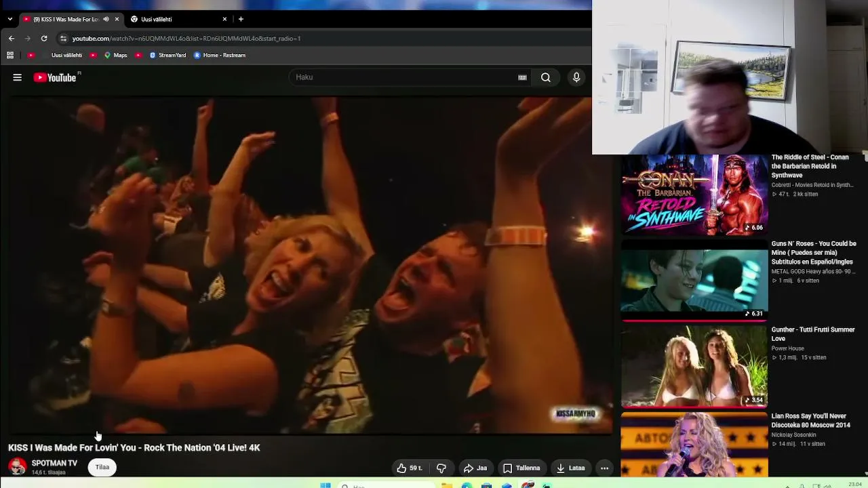
Task: Open the Maps bookmark
Action: pos(116,55)
